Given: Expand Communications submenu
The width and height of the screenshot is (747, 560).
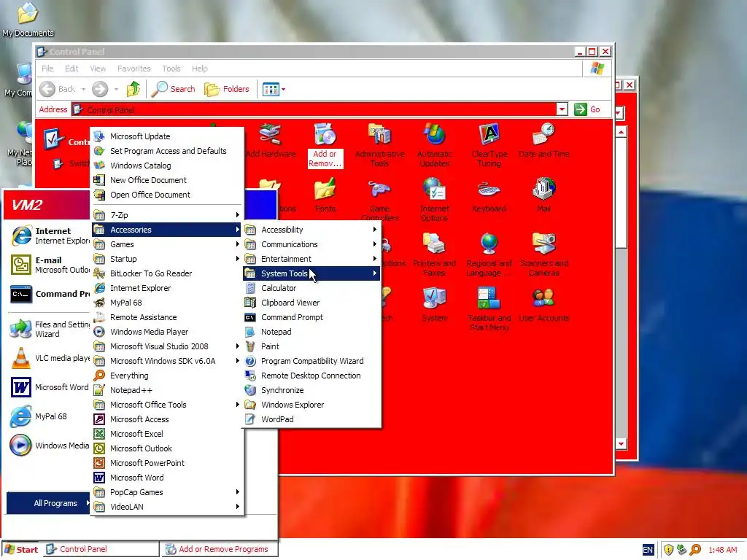Looking at the screenshot, I should pyautogui.click(x=312, y=244).
